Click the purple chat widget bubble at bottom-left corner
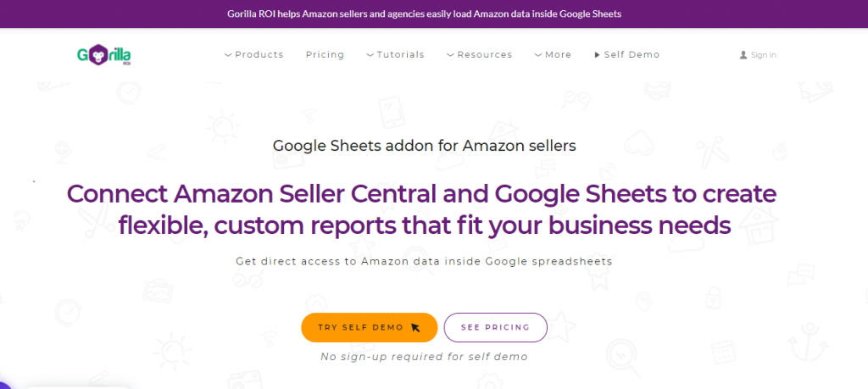 4,385
